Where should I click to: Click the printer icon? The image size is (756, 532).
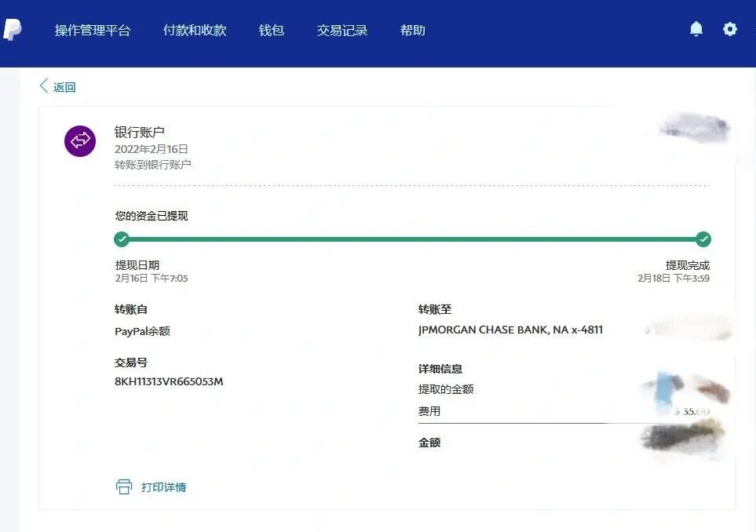click(x=124, y=486)
